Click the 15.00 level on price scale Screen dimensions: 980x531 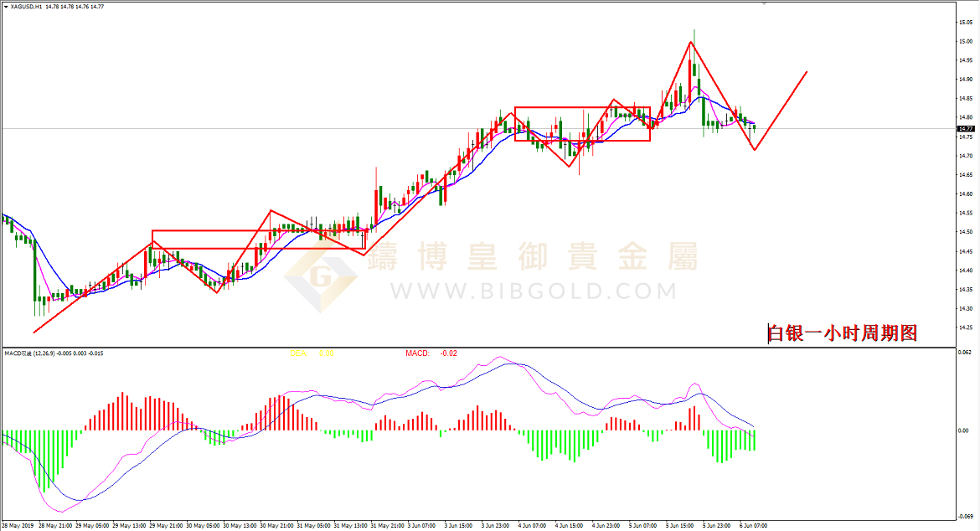tap(966, 42)
